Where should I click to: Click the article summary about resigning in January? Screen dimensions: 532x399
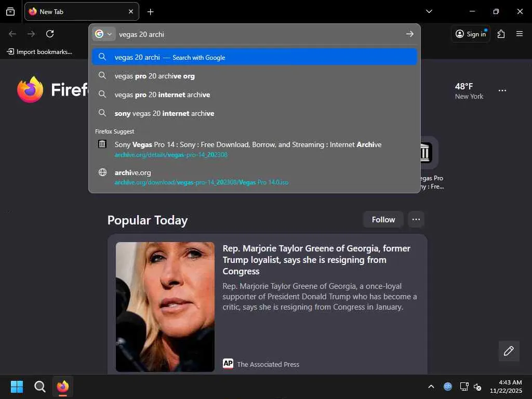coord(320,297)
